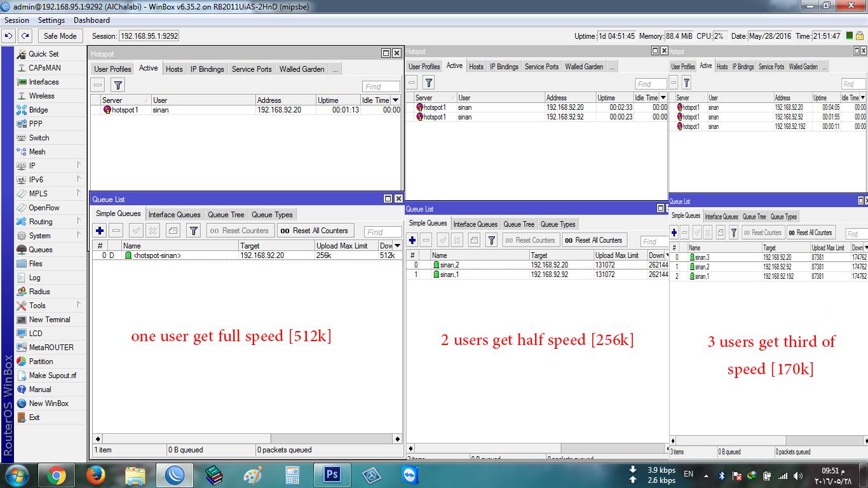Show the Log from the sidebar
Image resolution: width=868 pixels, height=488 pixels.
point(34,278)
